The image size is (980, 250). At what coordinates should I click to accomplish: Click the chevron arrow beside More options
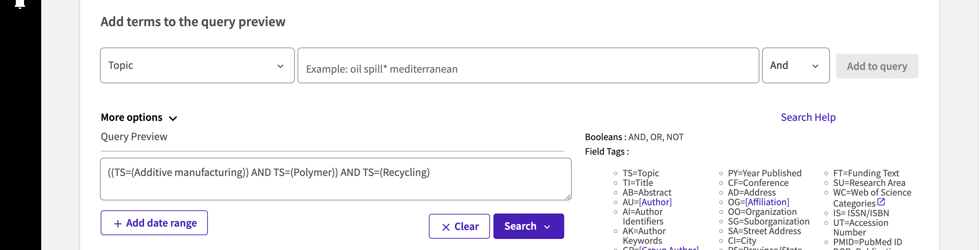coord(173,118)
